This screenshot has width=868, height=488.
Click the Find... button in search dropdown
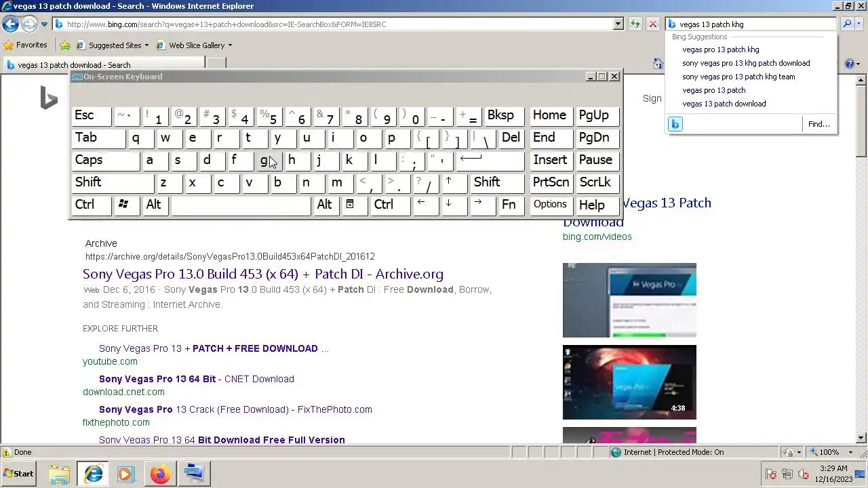point(818,124)
